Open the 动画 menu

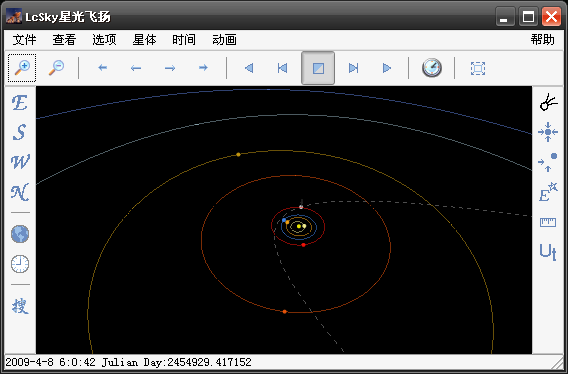click(224, 40)
